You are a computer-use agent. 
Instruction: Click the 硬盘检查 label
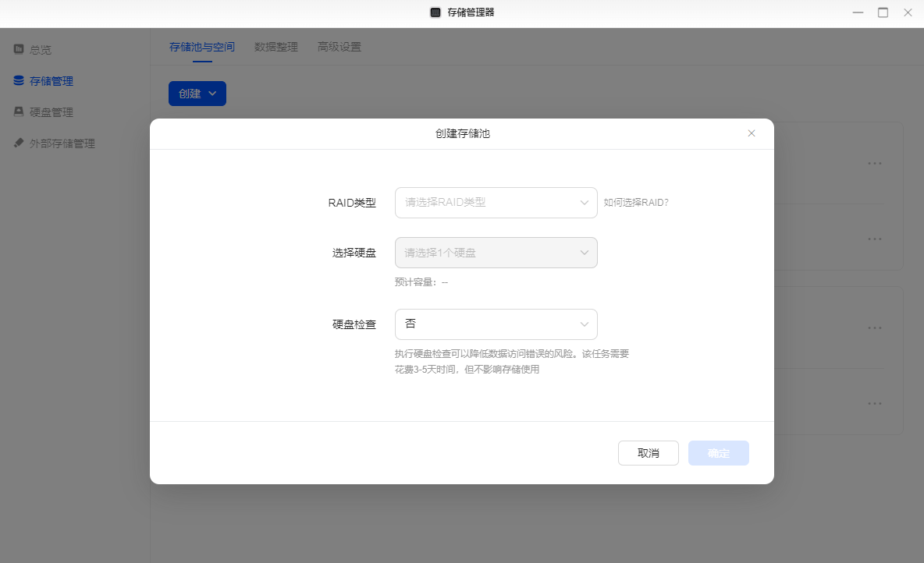tap(354, 324)
